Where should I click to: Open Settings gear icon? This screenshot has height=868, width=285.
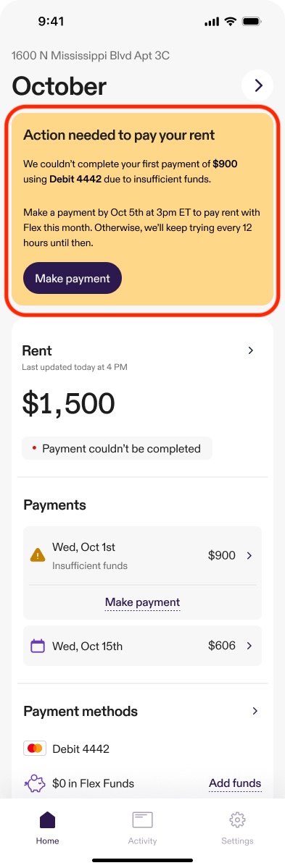point(237,819)
